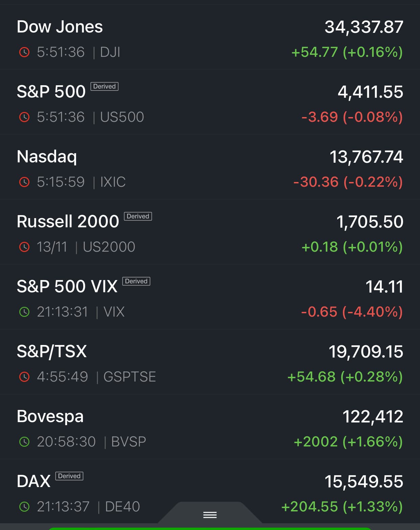Select the Bovespa price 122,412
Screen dimensions: 420x530
373,416
